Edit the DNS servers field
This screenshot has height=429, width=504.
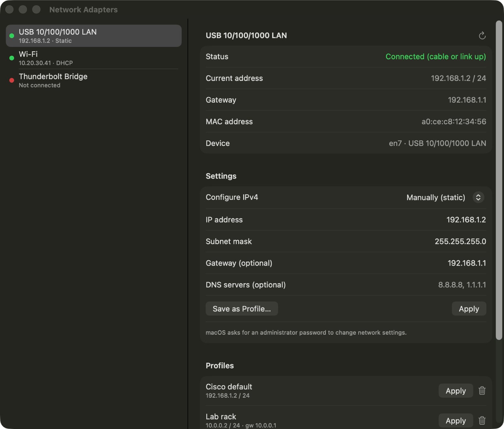click(346, 285)
